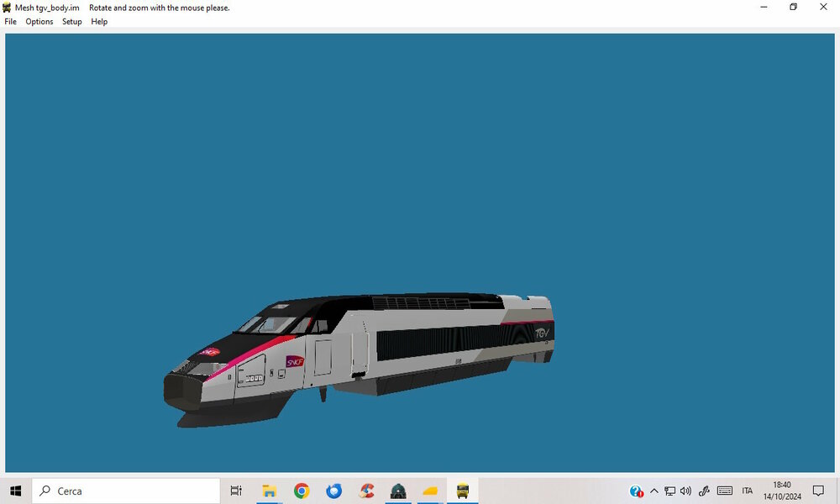The height and width of the screenshot is (504, 840).
Task: Open the Options menu
Action: pos(39,22)
